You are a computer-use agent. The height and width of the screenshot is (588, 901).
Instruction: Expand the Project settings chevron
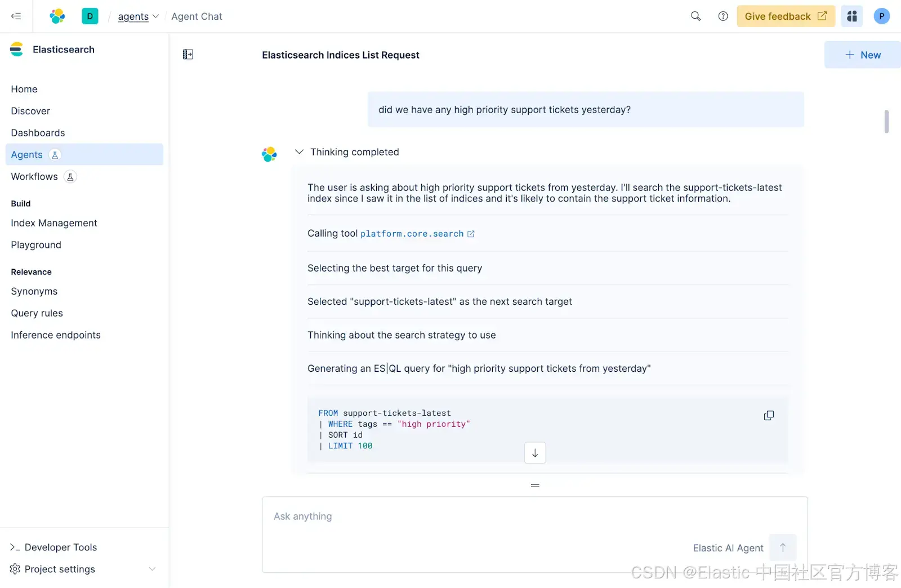152,569
